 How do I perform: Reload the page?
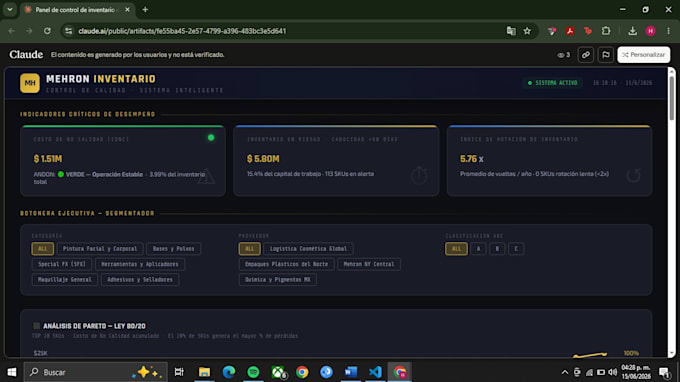pyautogui.click(x=47, y=31)
